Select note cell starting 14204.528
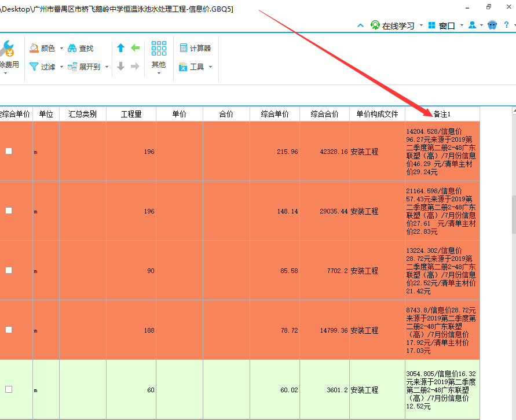The width and height of the screenshot is (516, 420). pyautogui.click(x=442, y=151)
